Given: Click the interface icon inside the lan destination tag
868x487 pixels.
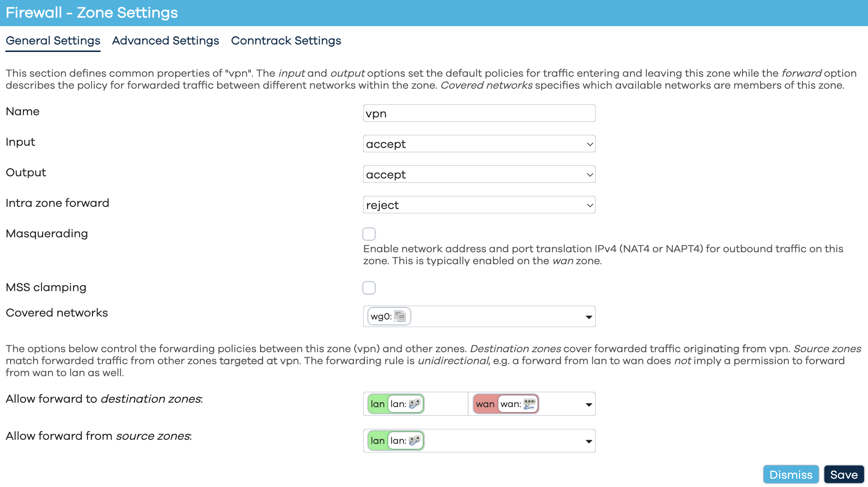Looking at the screenshot, I should (x=414, y=403).
